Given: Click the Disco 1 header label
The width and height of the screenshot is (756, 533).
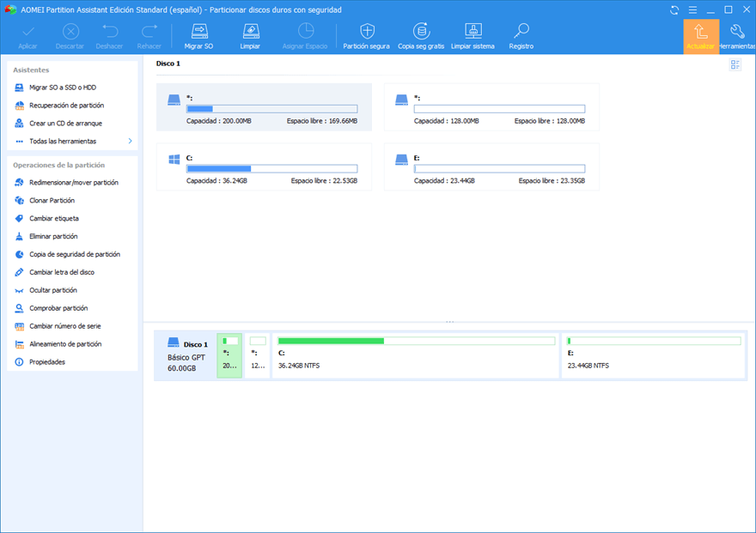Looking at the screenshot, I should [168, 64].
